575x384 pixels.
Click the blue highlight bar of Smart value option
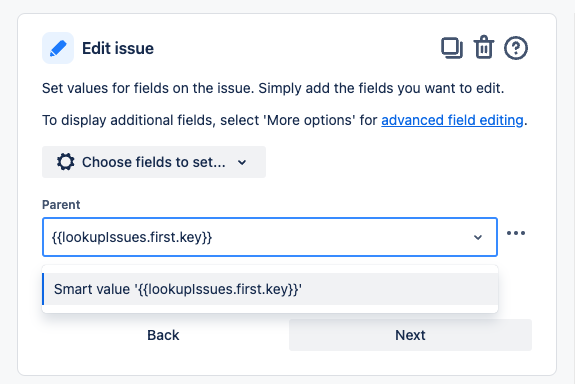(43, 289)
